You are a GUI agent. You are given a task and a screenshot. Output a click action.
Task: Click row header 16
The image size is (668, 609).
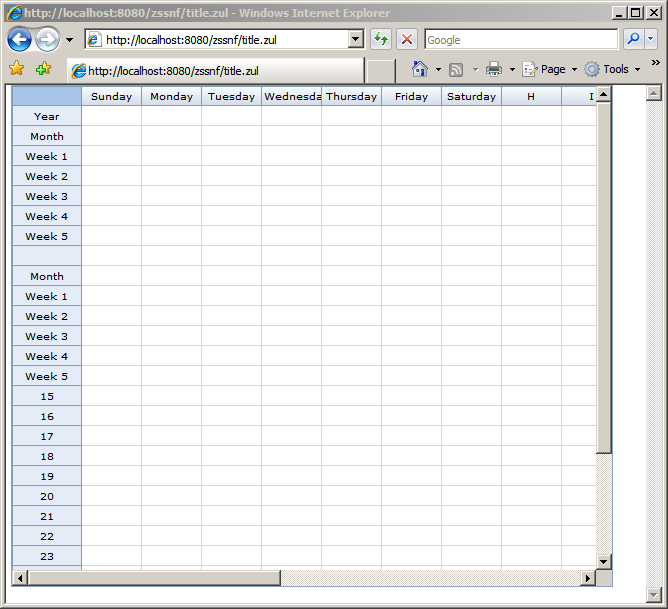pos(47,416)
